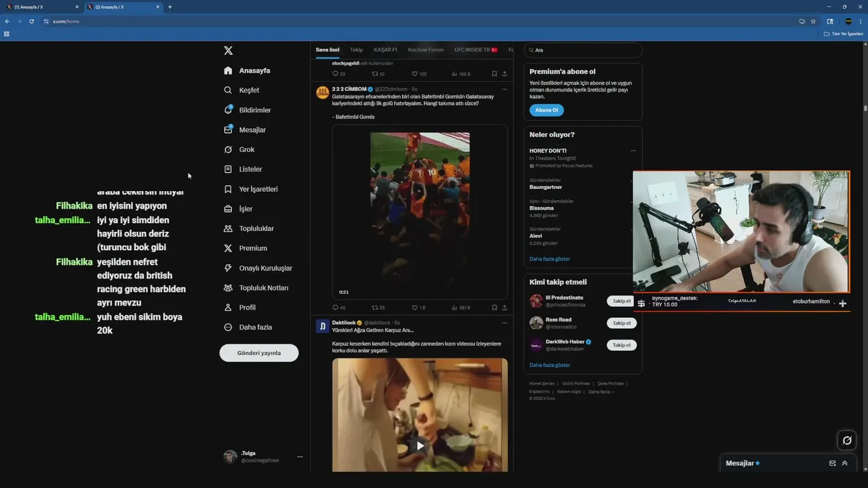
Task: Expand the Mesajlar drawer chevrons
Action: pos(845,464)
